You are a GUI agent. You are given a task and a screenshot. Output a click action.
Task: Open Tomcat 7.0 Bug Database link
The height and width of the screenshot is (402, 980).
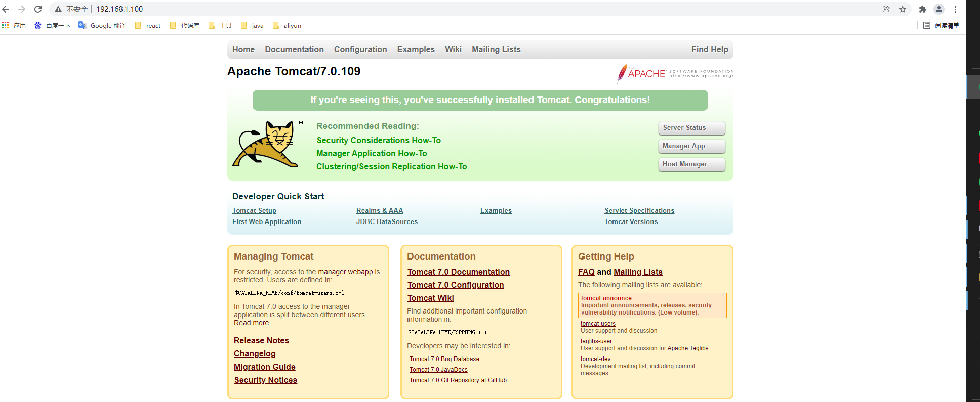tap(444, 359)
